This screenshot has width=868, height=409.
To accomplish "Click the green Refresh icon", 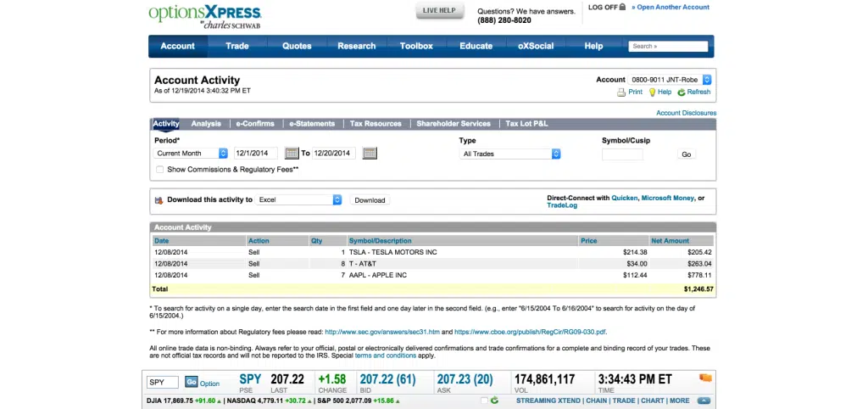I will tap(682, 92).
